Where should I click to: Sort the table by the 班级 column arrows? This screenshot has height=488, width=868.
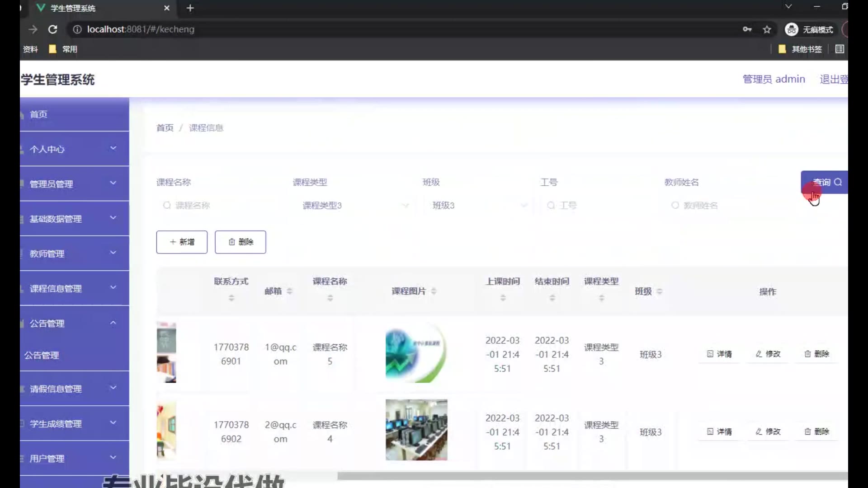coord(659,291)
